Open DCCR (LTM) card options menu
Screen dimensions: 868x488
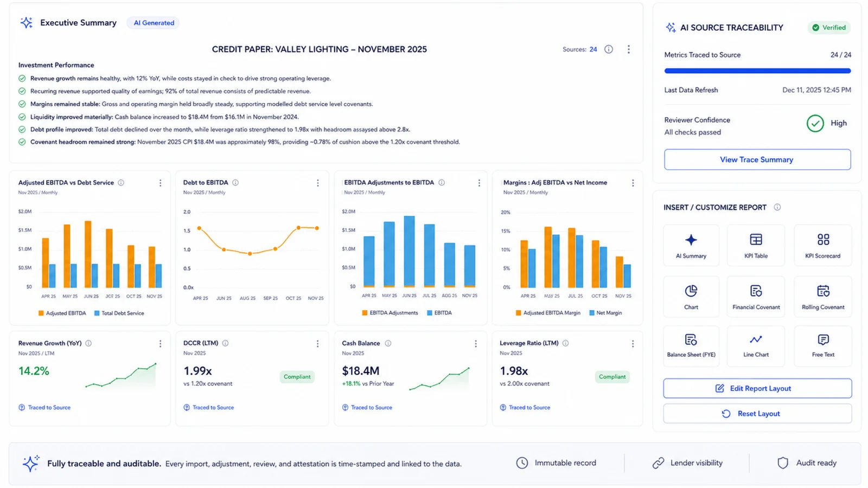318,344
